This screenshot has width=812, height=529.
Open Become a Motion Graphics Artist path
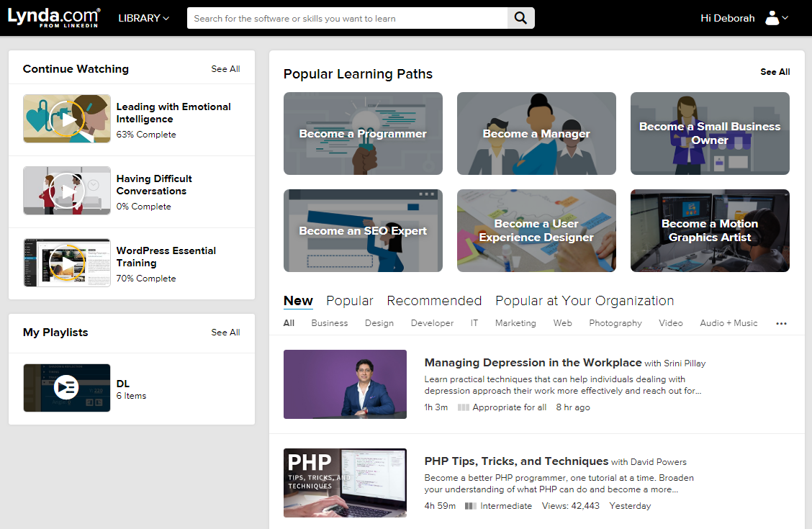[x=710, y=230]
